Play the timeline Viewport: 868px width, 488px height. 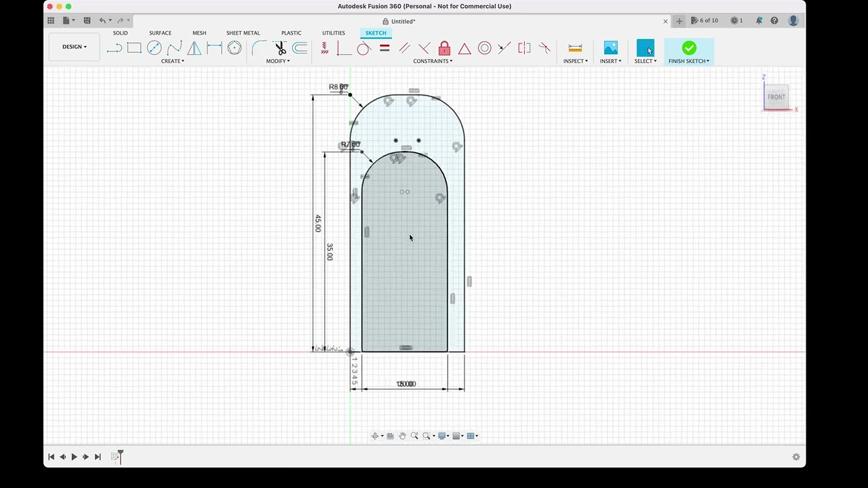(74, 457)
